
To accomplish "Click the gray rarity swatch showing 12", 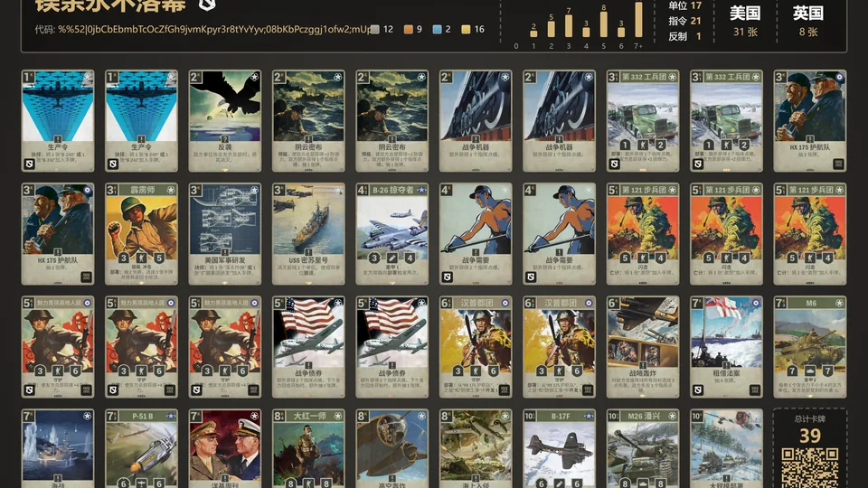I will pos(374,29).
